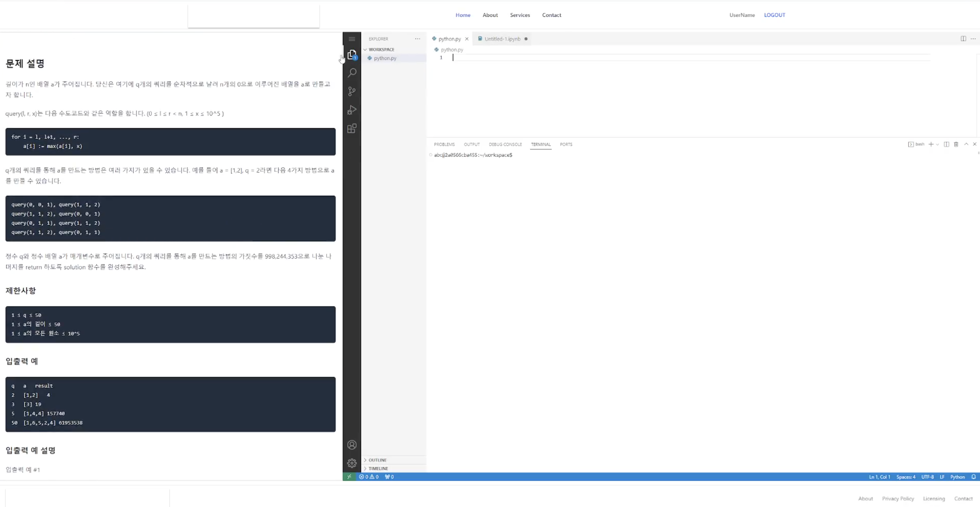Open the terminal launch profile dropdown arrow
This screenshot has width=980, height=507.
(x=937, y=144)
